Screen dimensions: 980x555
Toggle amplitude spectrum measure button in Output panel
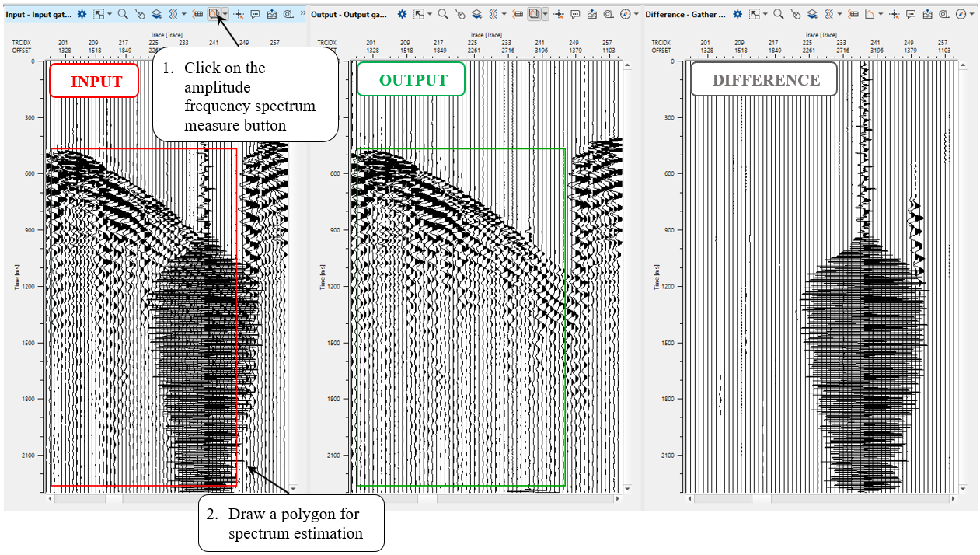[x=534, y=14]
